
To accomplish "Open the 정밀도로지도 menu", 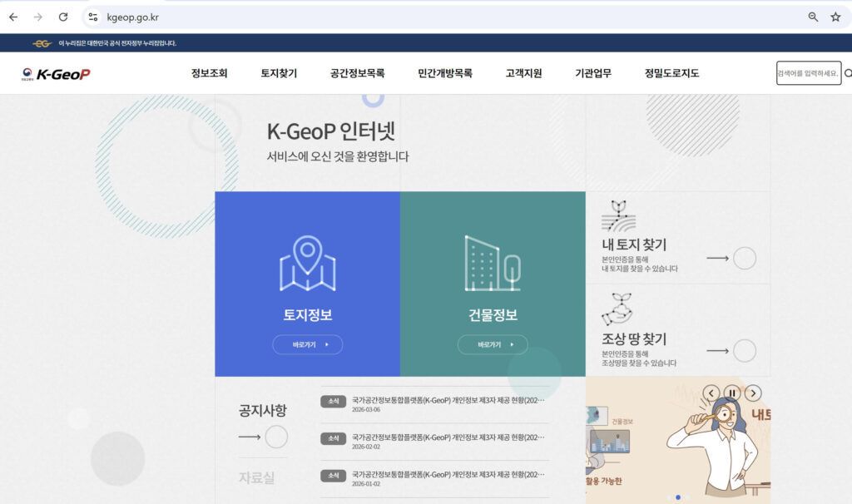I will (x=671, y=73).
